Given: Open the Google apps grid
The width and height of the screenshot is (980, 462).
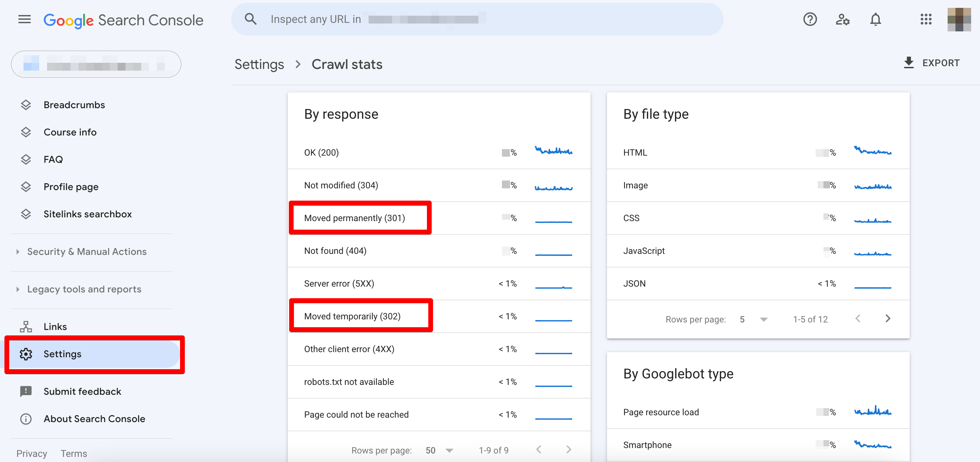Looking at the screenshot, I should [926, 19].
